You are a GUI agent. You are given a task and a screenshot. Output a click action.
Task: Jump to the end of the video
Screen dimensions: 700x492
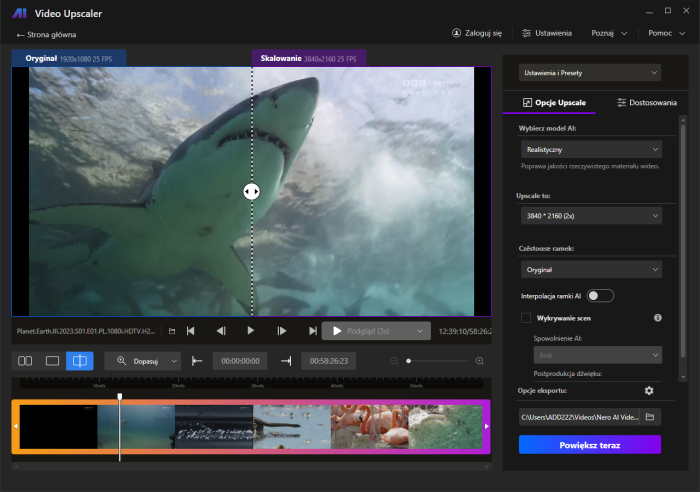click(312, 331)
